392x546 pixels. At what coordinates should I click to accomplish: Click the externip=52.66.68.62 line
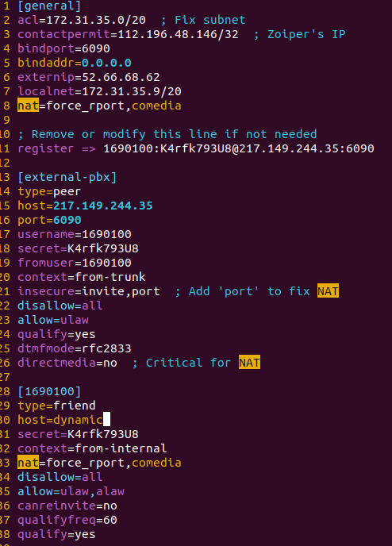click(x=89, y=77)
